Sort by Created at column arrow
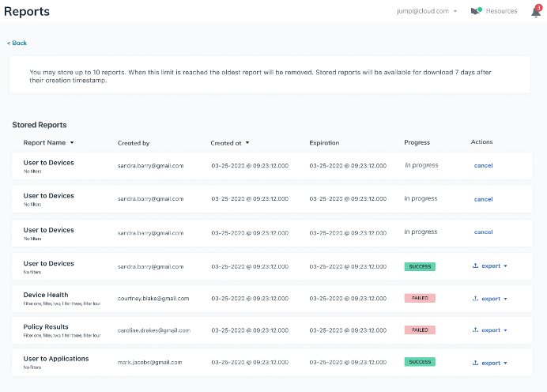Image resolution: width=547 pixels, height=392 pixels. [x=247, y=143]
